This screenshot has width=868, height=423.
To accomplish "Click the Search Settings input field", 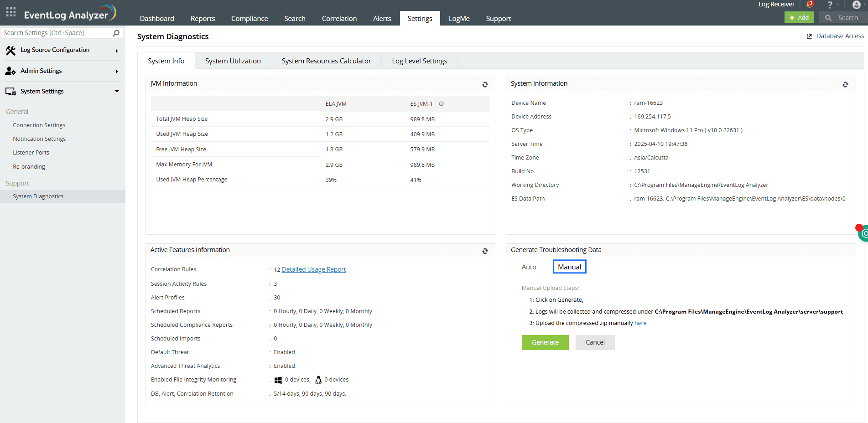I will [x=55, y=32].
